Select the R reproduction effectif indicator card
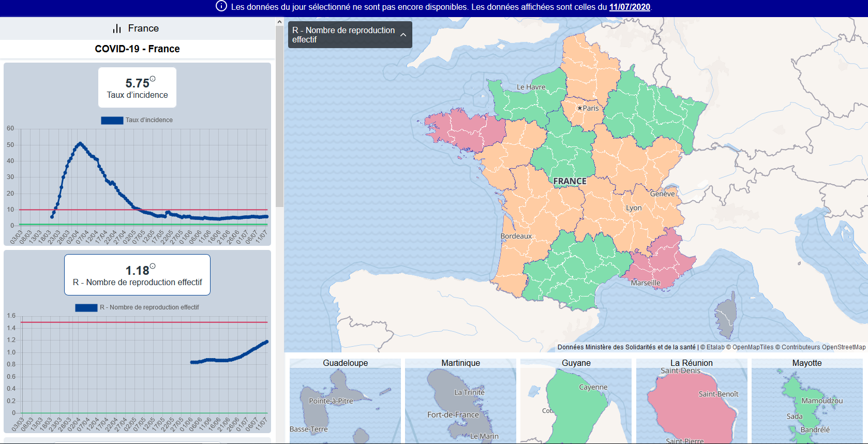Viewport: 868px width, 444px height. [x=137, y=275]
